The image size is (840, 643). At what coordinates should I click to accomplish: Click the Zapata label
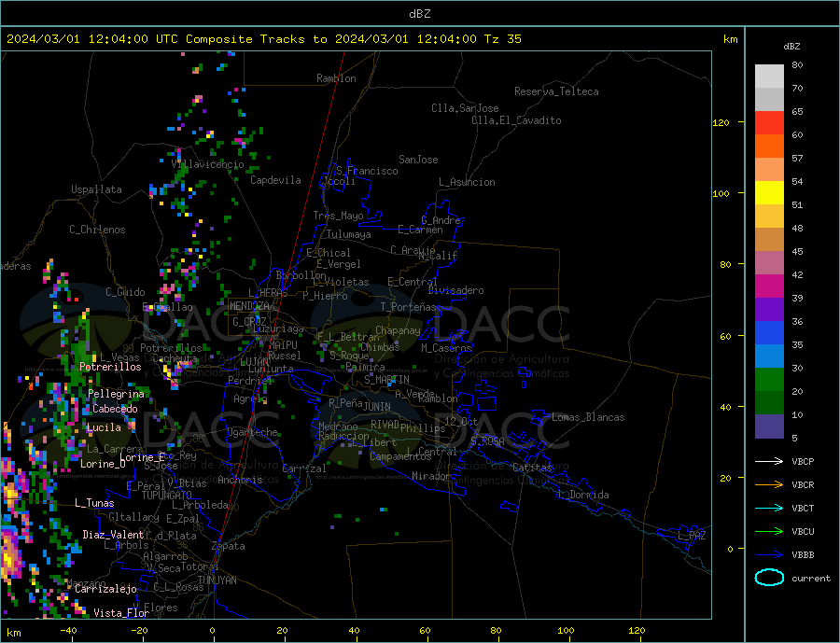point(229,546)
